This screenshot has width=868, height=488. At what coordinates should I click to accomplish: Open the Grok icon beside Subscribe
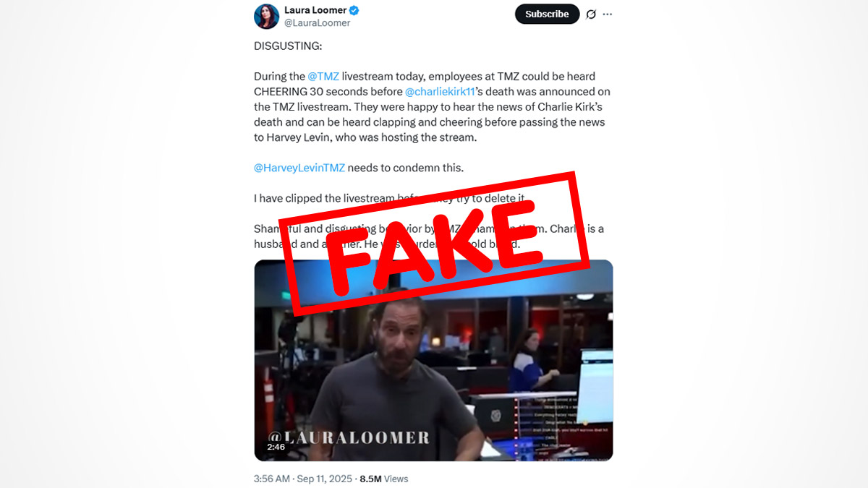point(591,14)
